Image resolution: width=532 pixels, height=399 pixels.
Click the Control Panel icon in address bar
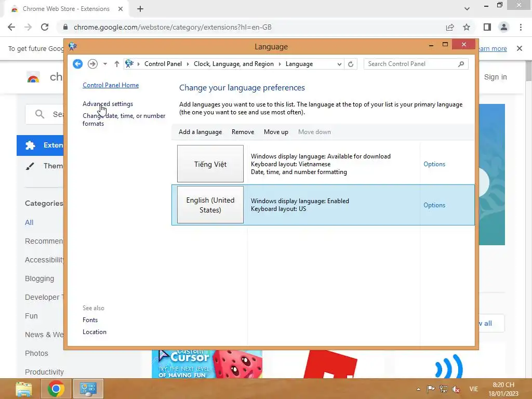[x=129, y=63]
